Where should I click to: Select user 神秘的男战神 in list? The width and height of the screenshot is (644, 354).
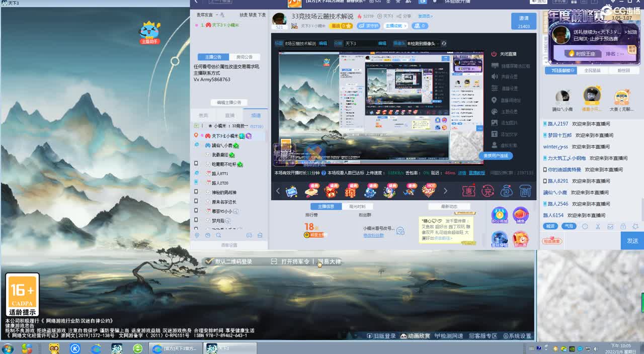[x=224, y=192]
